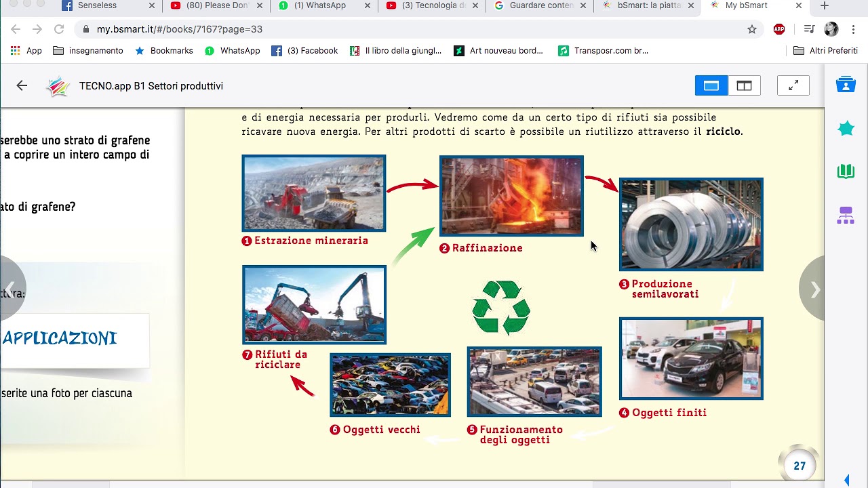Bookmark this page with the star icon

pyautogui.click(x=752, y=29)
